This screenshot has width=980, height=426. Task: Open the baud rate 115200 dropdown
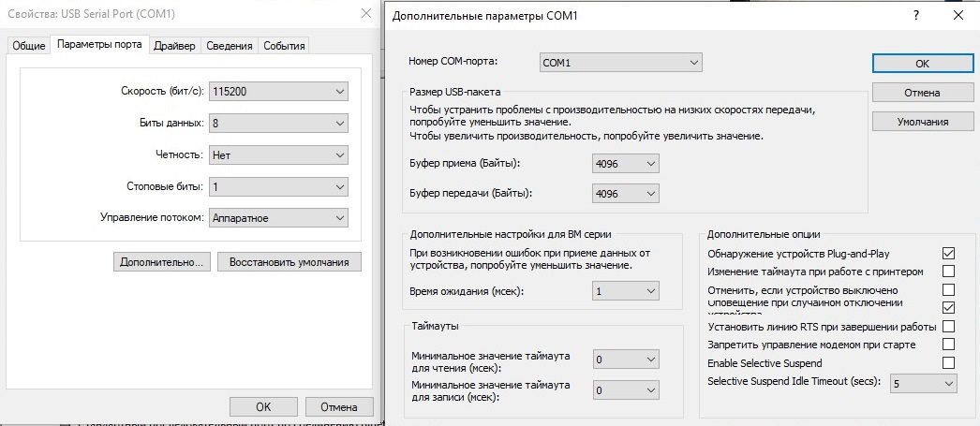point(278,92)
